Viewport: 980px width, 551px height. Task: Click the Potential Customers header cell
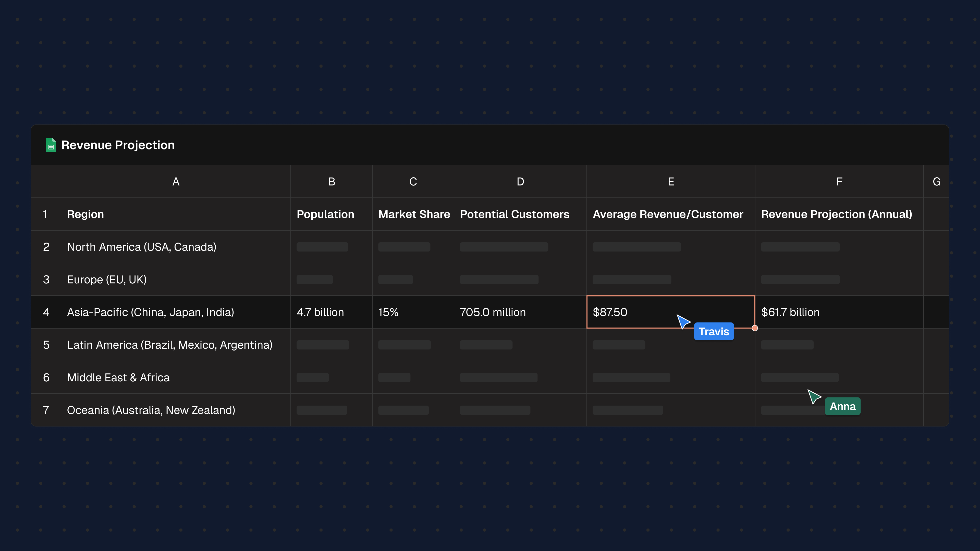(520, 214)
